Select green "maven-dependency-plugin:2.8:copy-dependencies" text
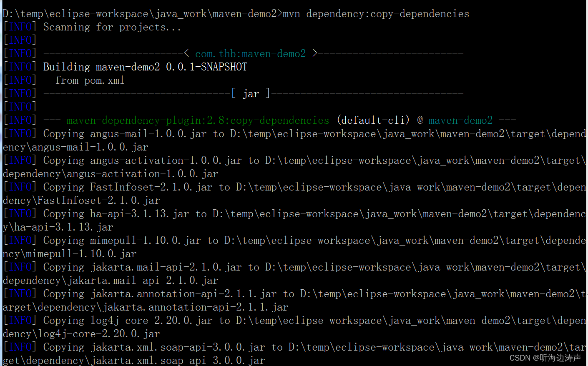 click(x=198, y=120)
